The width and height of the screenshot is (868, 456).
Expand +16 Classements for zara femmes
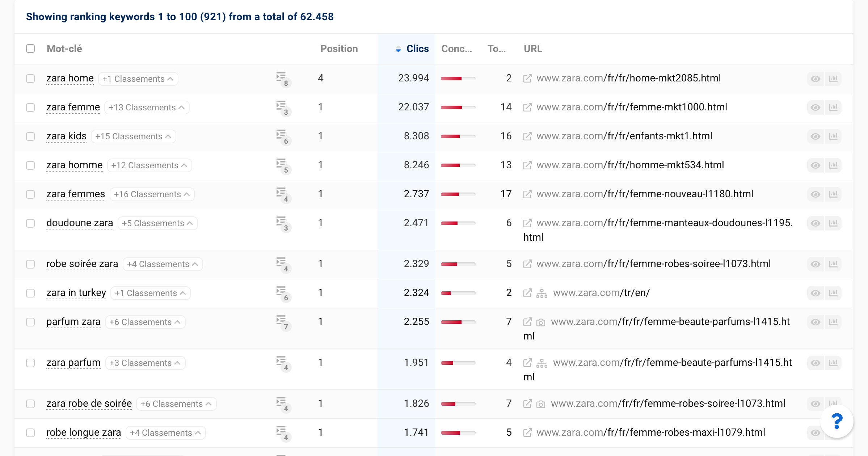pos(152,194)
